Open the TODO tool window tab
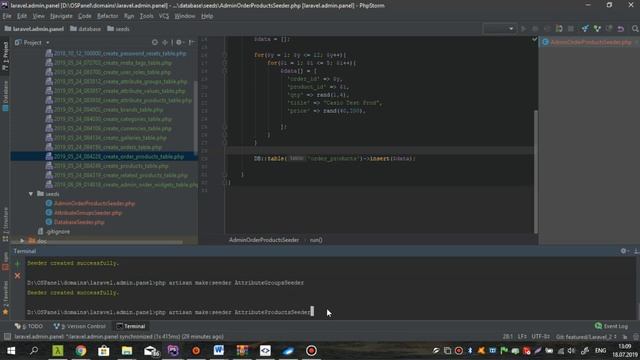This screenshot has width=640, height=360. (x=29, y=326)
